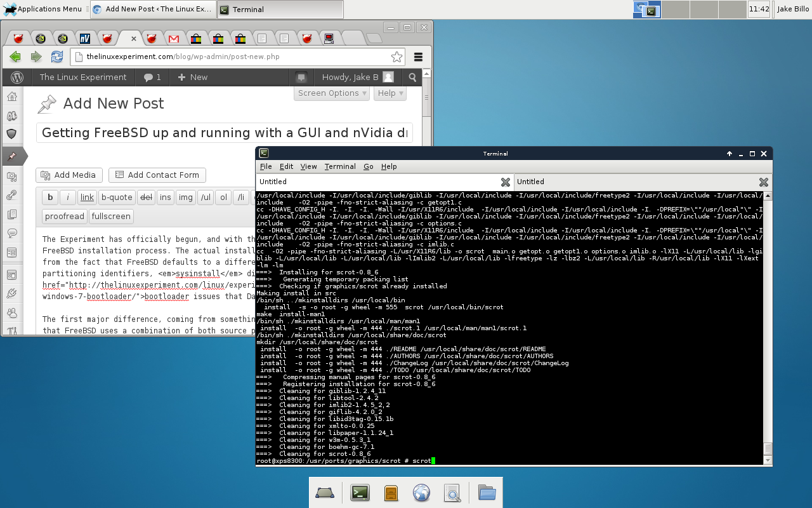
Task: Expand the Screen Options dropdown
Action: (x=332, y=93)
